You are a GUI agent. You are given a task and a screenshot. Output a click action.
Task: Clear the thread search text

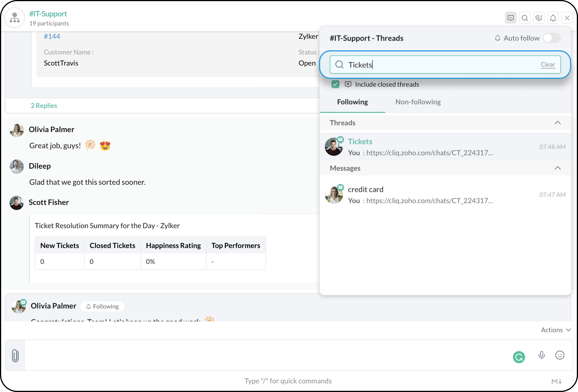(x=547, y=65)
